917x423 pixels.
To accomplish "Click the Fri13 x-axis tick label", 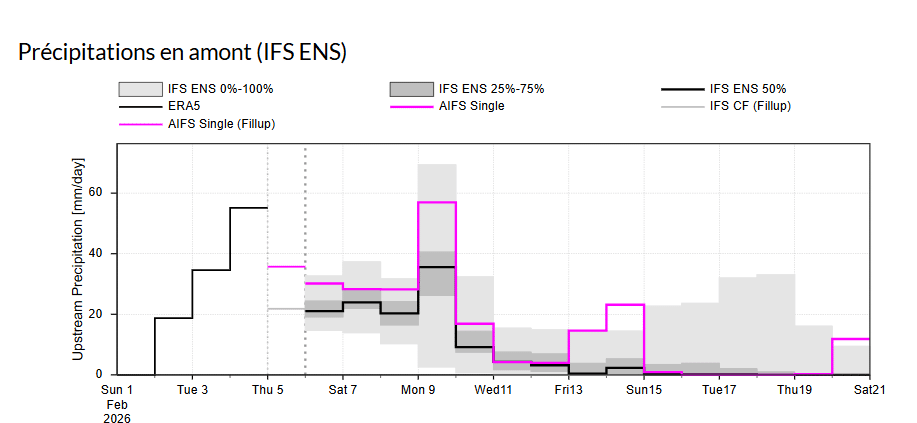I will [x=568, y=389].
